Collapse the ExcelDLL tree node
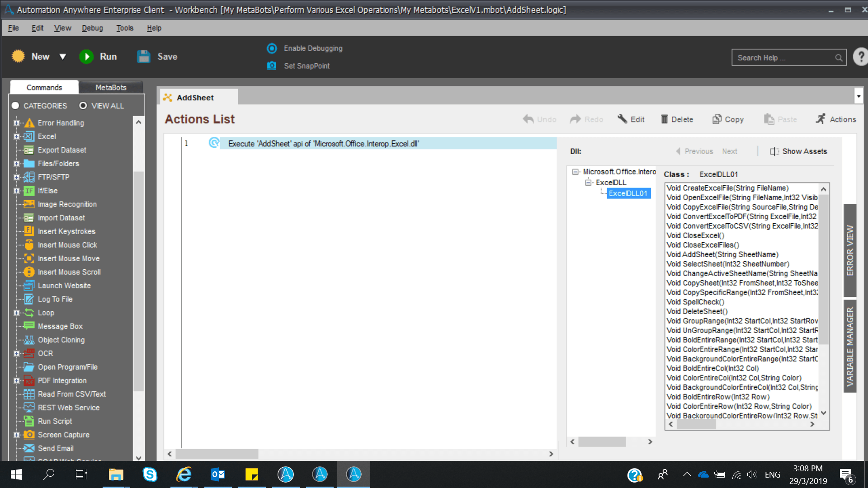 pos(588,183)
